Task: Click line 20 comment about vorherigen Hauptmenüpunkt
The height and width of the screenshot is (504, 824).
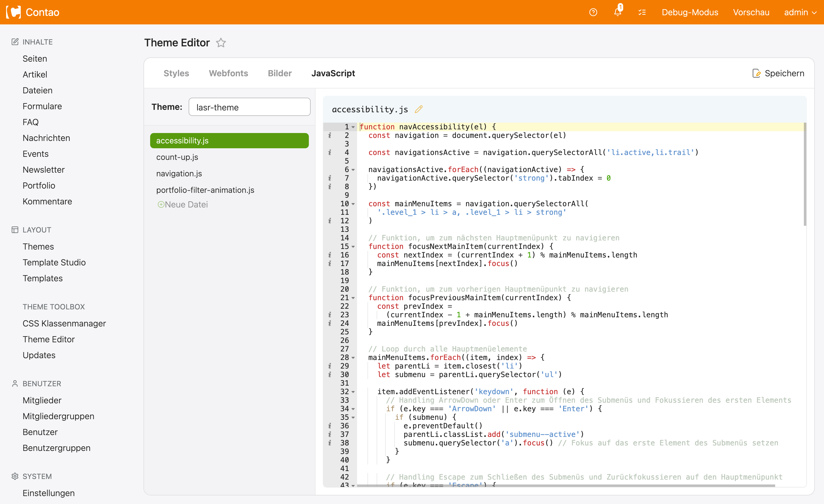Action: (498, 289)
